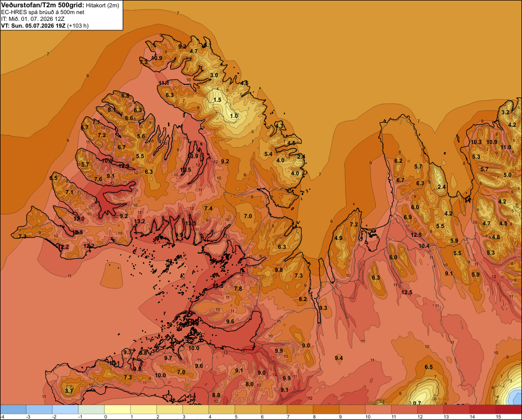The height and width of the screenshot is (420, 522).
Task: Click the 1.0 temperature label on the glacier
Action: coord(234,116)
